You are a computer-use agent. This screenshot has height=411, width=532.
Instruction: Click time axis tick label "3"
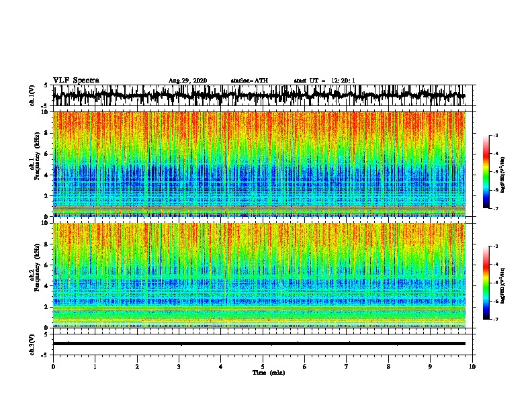coord(179,366)
